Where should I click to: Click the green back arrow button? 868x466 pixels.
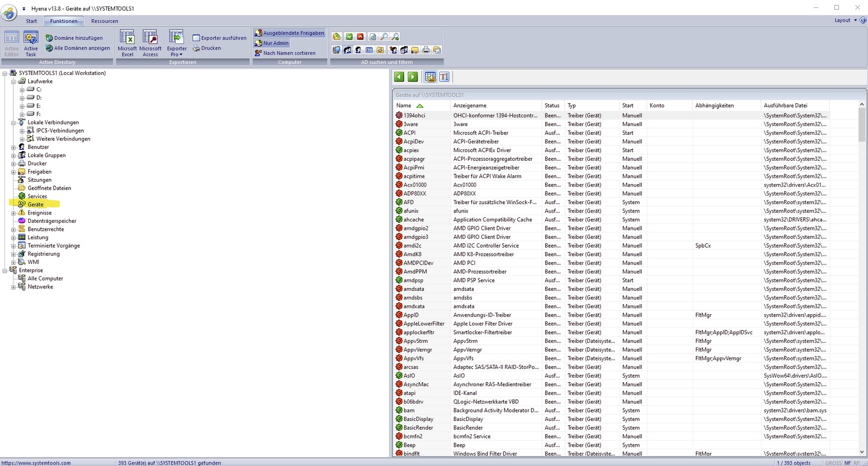pos(399,77)
